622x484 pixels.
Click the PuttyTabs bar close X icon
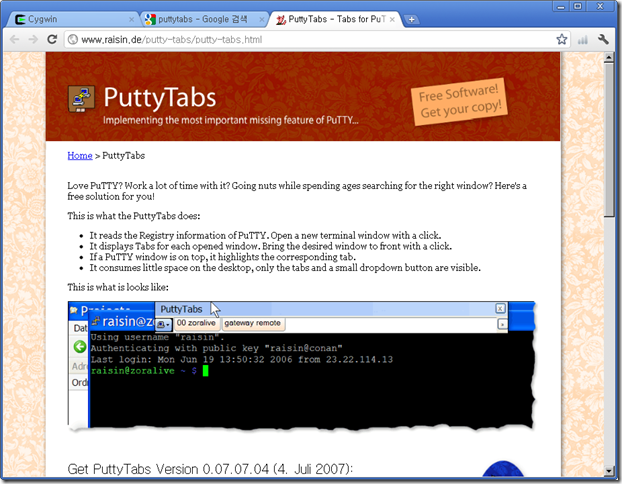tap(500, 308)
